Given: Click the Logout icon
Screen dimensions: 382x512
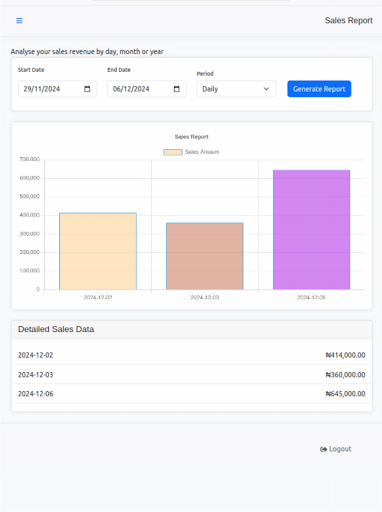Looking at the screenshot, I should [x=323, y=449].
